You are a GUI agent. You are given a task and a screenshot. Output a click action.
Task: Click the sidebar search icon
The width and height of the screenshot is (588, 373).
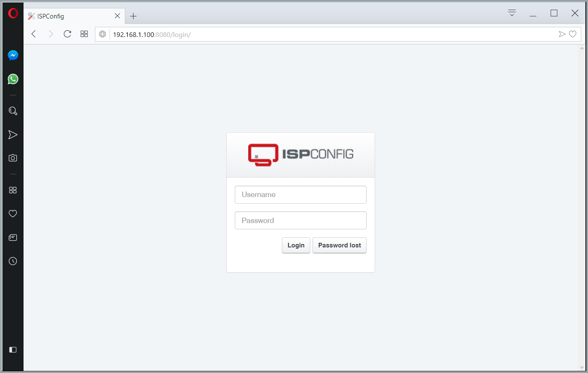click(x=13, y=111)
